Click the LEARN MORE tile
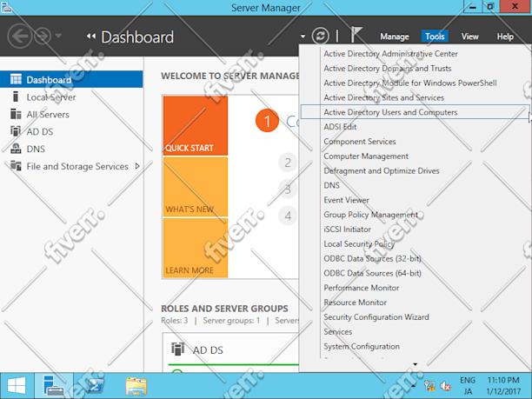Image resolution: width=532 pixels, height=399 pixels. point(196,248)
